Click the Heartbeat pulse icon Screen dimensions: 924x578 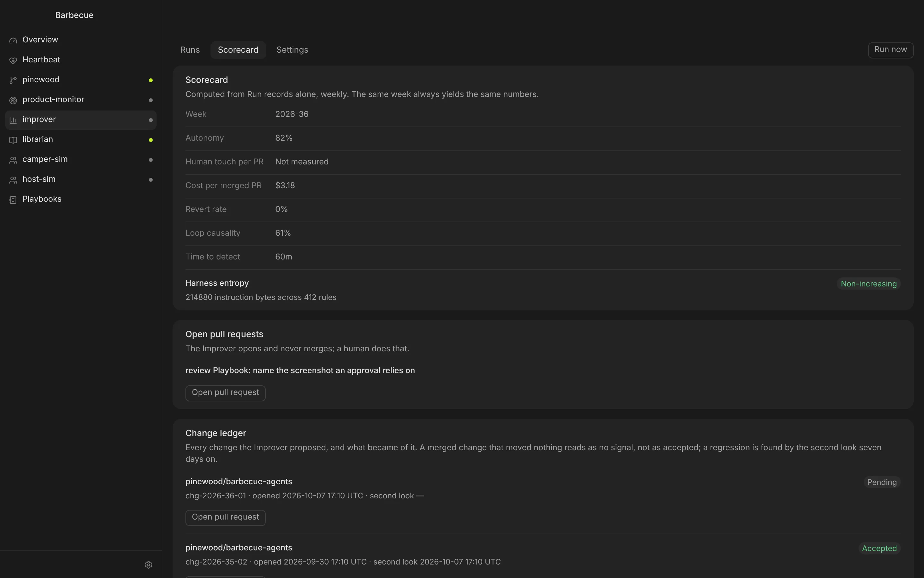[x=13, y=60]
